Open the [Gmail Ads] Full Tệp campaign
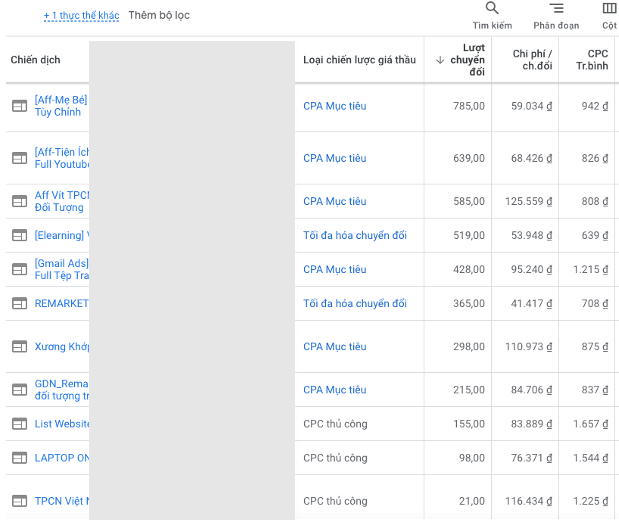The width and height of the screenshot is (619, 520). (x=62, y=269)
